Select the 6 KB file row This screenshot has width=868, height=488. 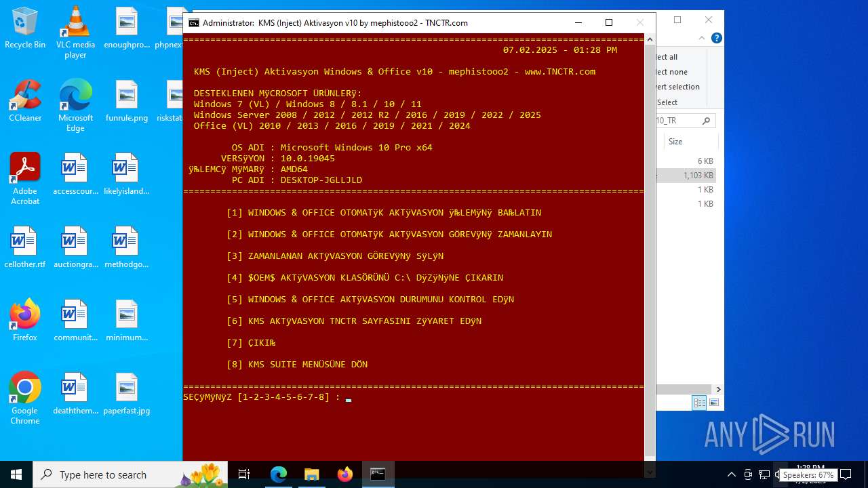click(686, 161)
